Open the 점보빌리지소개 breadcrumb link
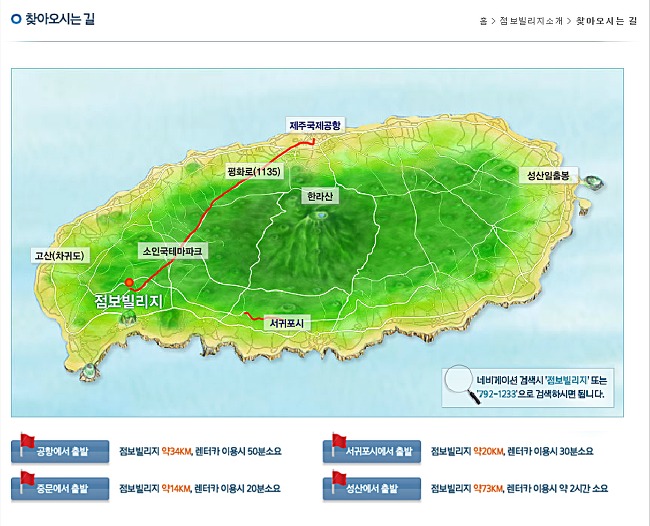650x526 pixels. (531, 21)
